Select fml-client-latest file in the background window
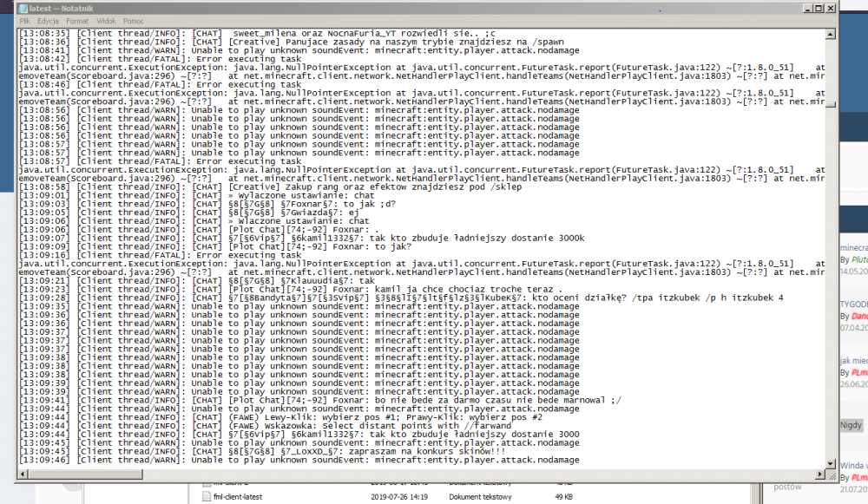 (238, 497)
